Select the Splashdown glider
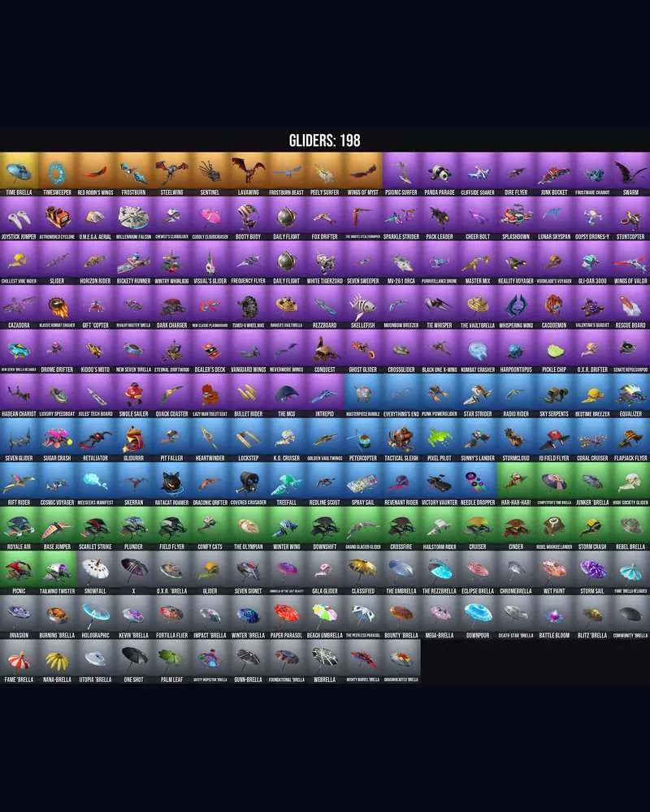The image size is (650, 812). pyautogui.click(x=516, y=218)
